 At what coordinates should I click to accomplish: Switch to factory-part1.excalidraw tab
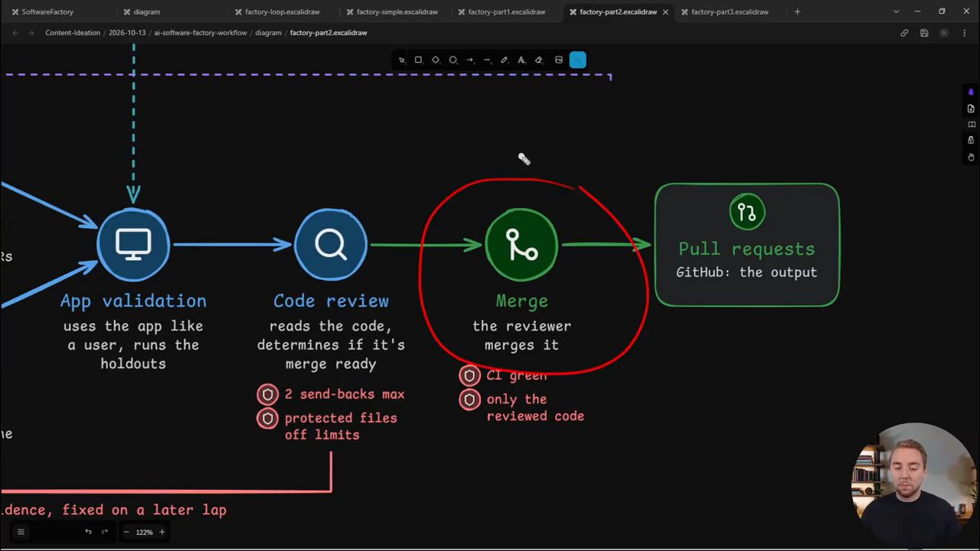point(506,11)
